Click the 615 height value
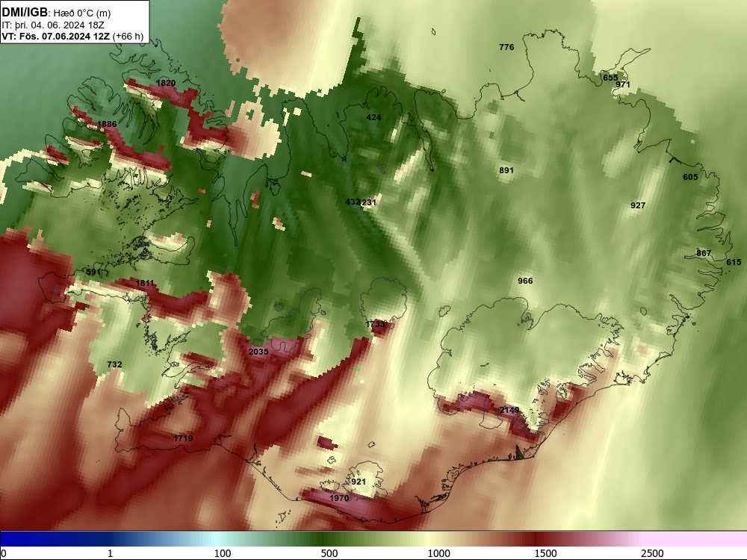 tap(734, 262)
